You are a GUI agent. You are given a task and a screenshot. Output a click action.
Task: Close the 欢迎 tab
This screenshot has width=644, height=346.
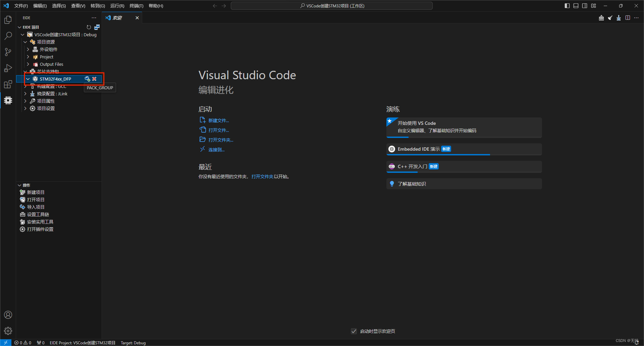[137, 18]
